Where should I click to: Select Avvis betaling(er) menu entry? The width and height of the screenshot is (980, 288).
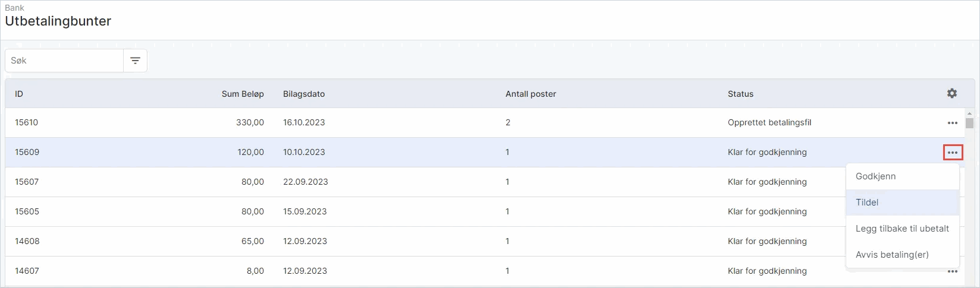click(902, 255)
